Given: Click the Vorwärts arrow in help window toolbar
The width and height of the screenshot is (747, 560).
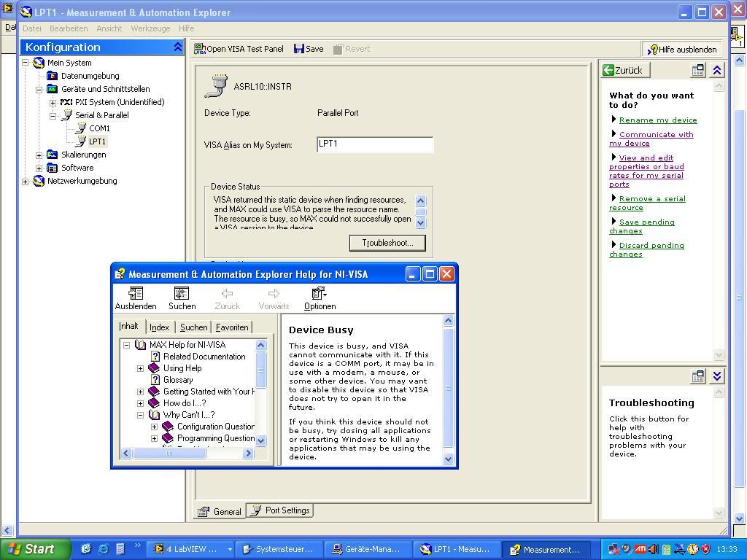Looking at the screenshot, I should pos(274,298).
